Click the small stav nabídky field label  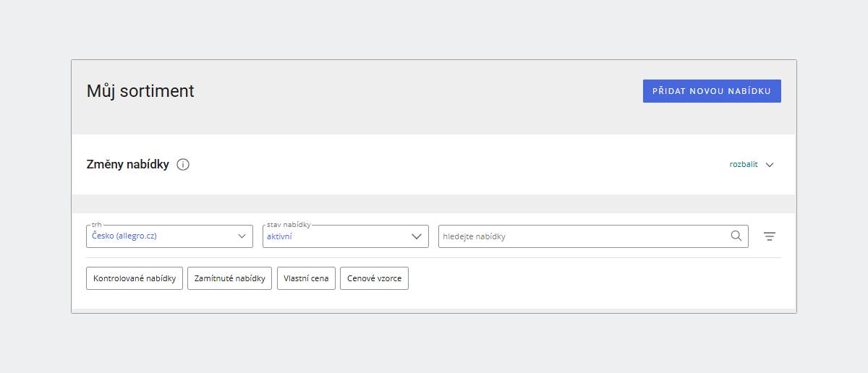[x=289, y=225]
